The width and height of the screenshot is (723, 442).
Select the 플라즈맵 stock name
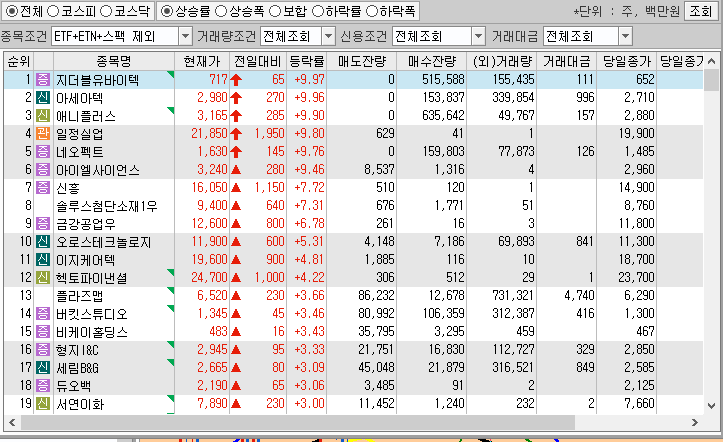click(x=79, y=296)
